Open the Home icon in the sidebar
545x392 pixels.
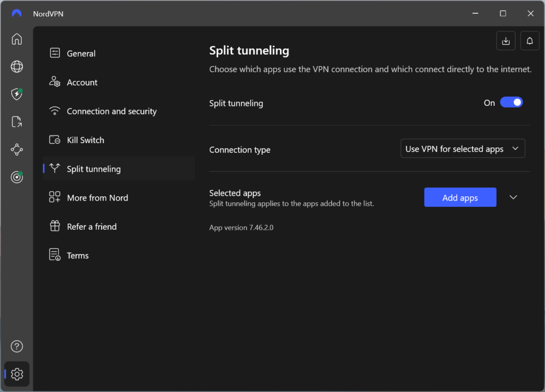click(16, 39)
